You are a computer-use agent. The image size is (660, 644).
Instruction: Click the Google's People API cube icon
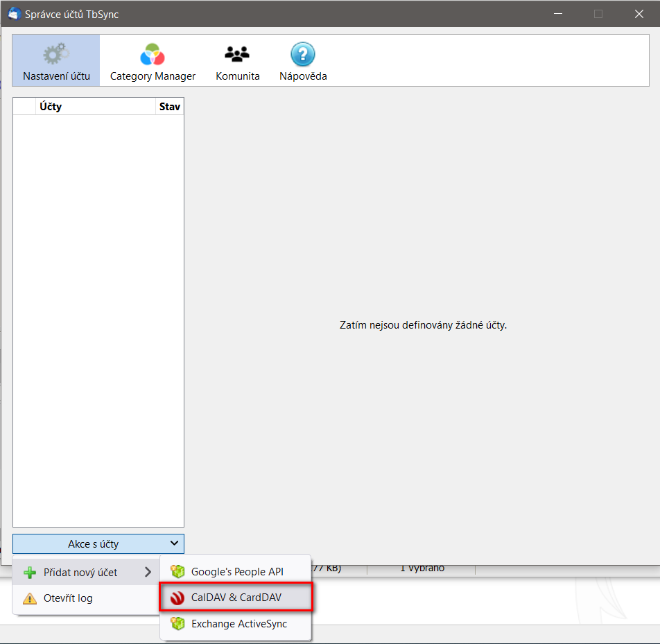click(x=177, y=572)
